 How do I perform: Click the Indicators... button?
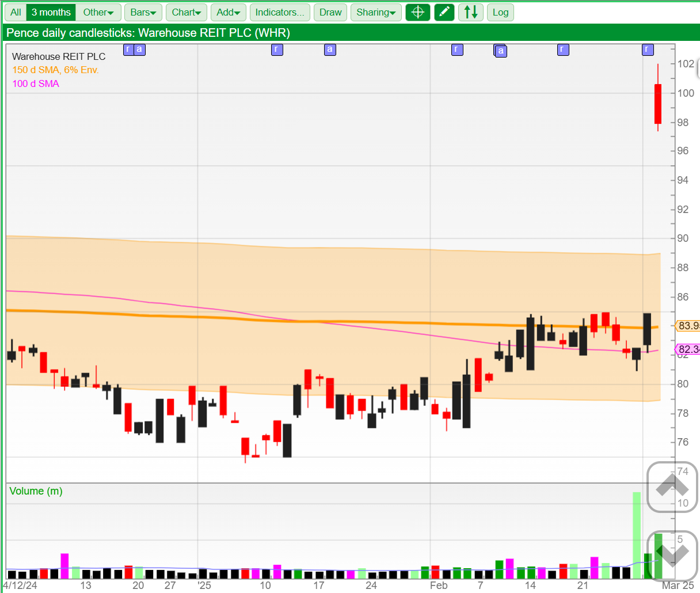click(280, 12)
